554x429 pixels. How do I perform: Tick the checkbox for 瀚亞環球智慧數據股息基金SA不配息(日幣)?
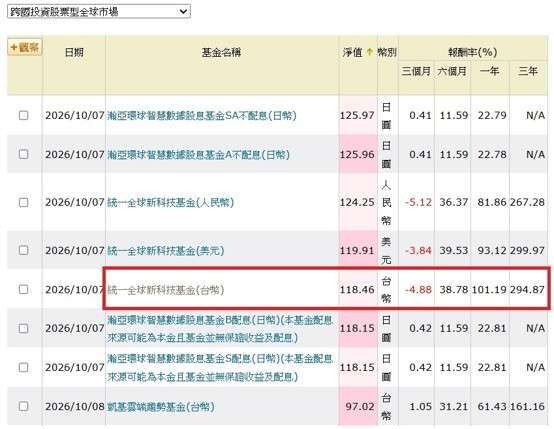tap(24, 115)
